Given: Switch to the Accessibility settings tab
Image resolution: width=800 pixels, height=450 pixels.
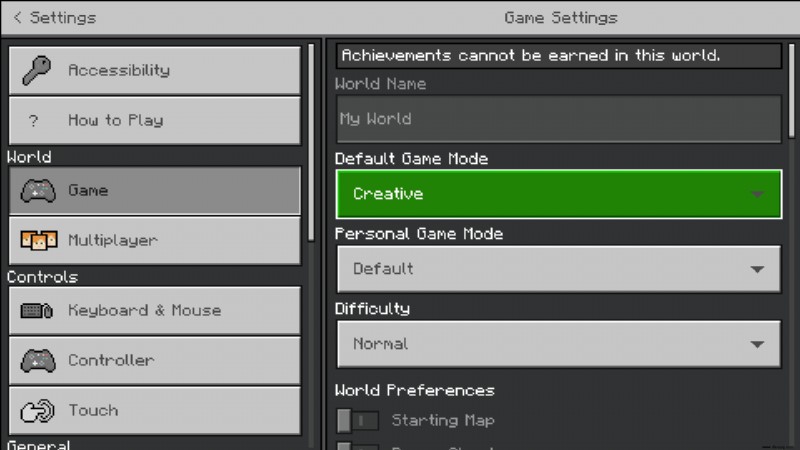Looking at the screenshot, I should (x=155, y=70).
